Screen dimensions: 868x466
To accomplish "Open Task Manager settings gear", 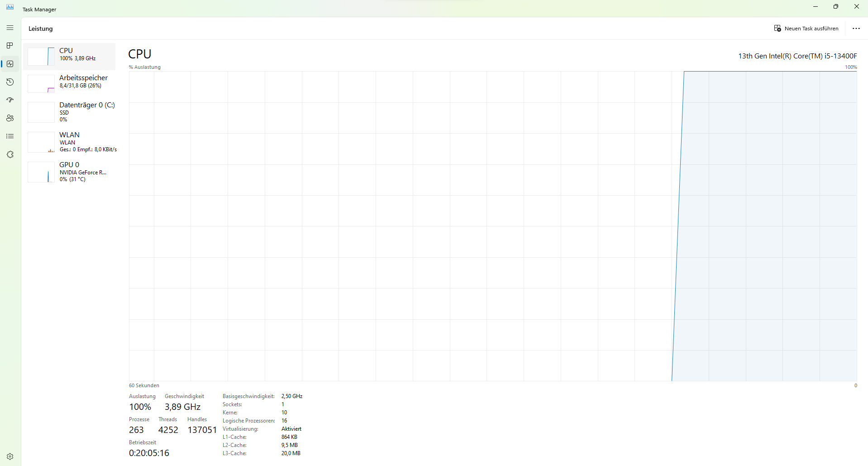I will pyautogui.click(x=10, y=456).
